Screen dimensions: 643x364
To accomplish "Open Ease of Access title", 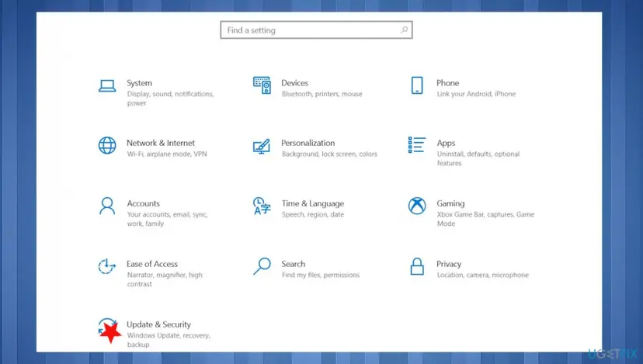I will coord(151,264).
